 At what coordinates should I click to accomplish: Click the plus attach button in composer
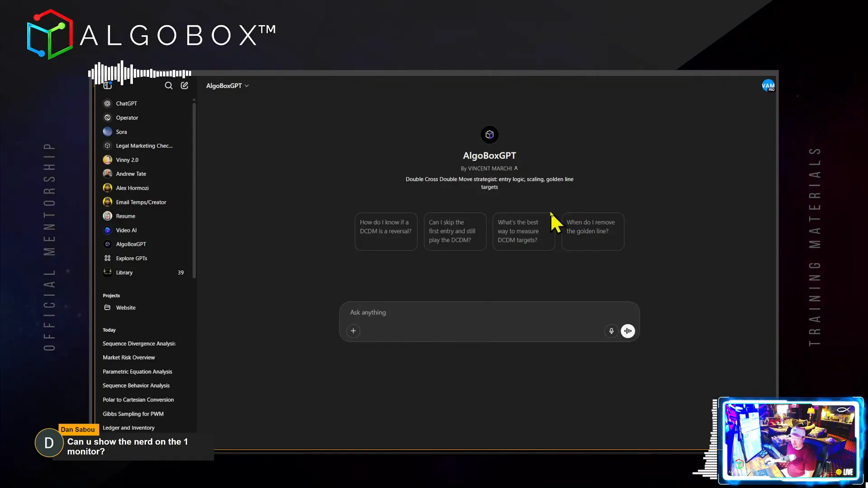point(353,331)
